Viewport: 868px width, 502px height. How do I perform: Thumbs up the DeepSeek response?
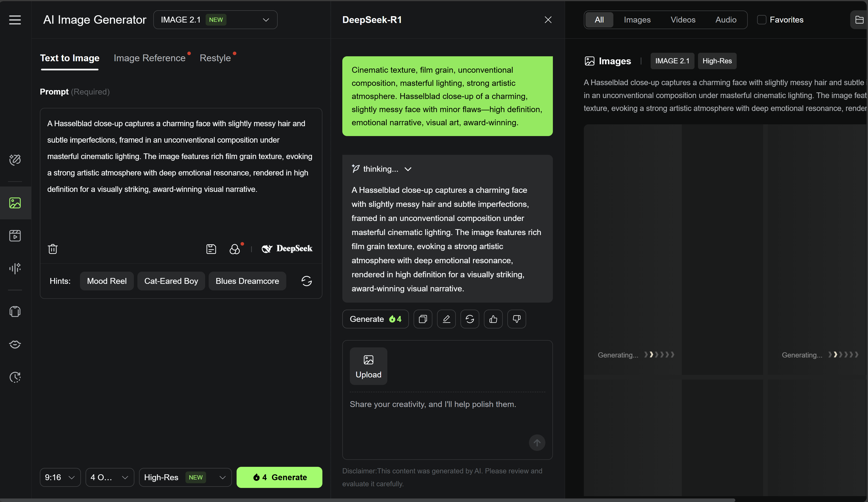tap(493, 319)
